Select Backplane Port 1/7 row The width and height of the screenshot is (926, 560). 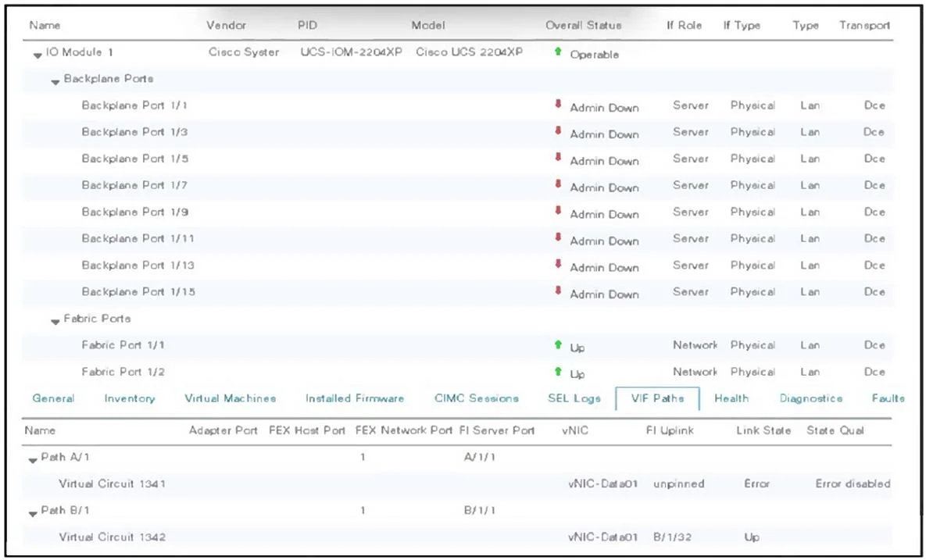(458, 185)
